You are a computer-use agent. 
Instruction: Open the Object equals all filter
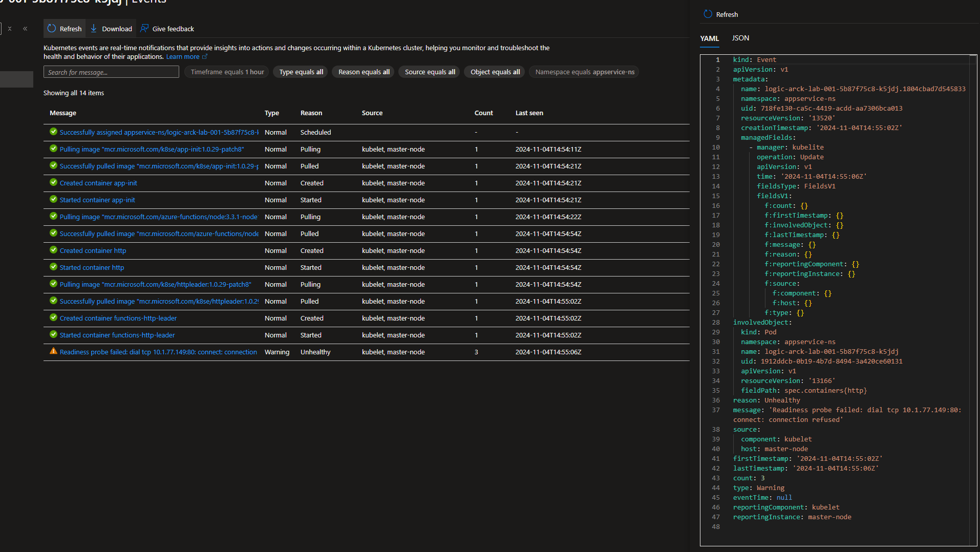tap(495, 72)
